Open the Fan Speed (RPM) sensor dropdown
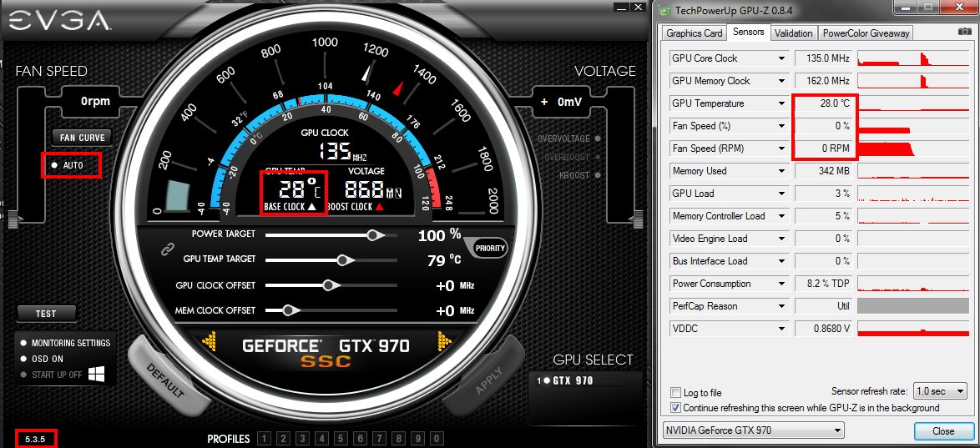Viewport: 980px width, 448px height. [x=781, y=148]
